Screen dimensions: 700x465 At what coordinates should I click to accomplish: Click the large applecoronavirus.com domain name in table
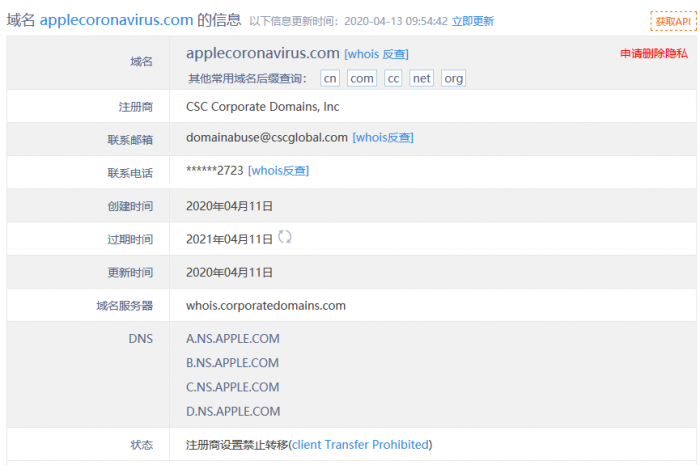coord(262,53)
